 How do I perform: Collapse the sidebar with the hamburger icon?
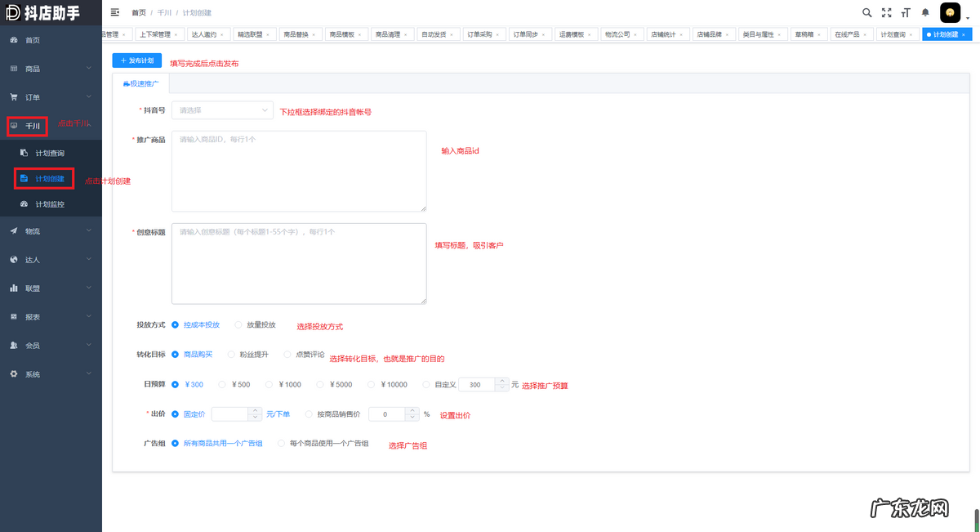(114, 12)
